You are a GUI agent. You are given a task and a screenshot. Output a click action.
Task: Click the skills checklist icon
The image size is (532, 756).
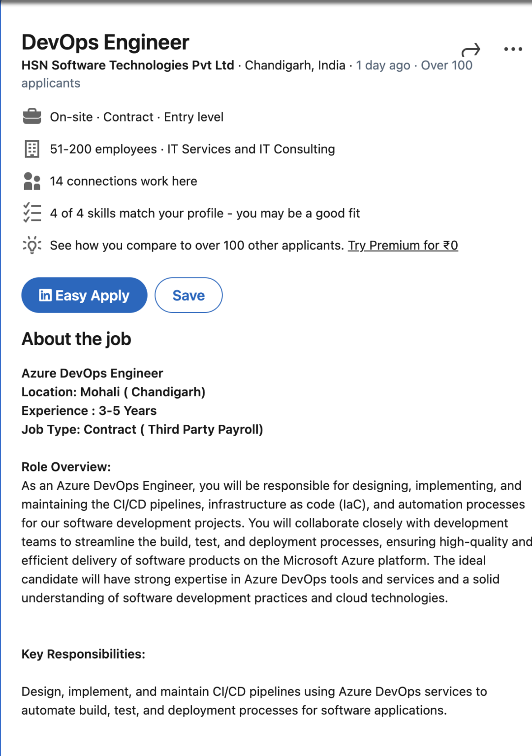(32, 213)
